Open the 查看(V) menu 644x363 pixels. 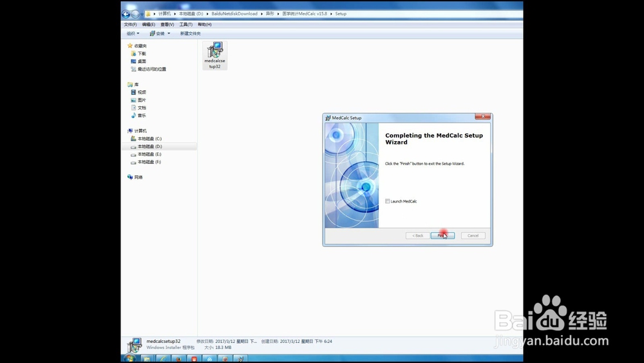pyautogui.click(x=167, y=25)
